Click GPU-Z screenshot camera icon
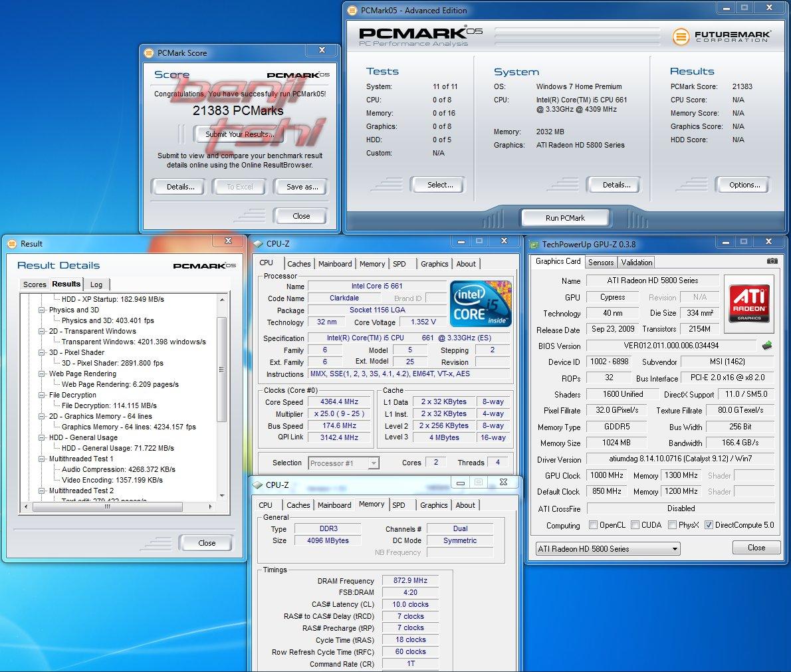The image size is (791, 672). pyautogui.click(x=772, y=261)
